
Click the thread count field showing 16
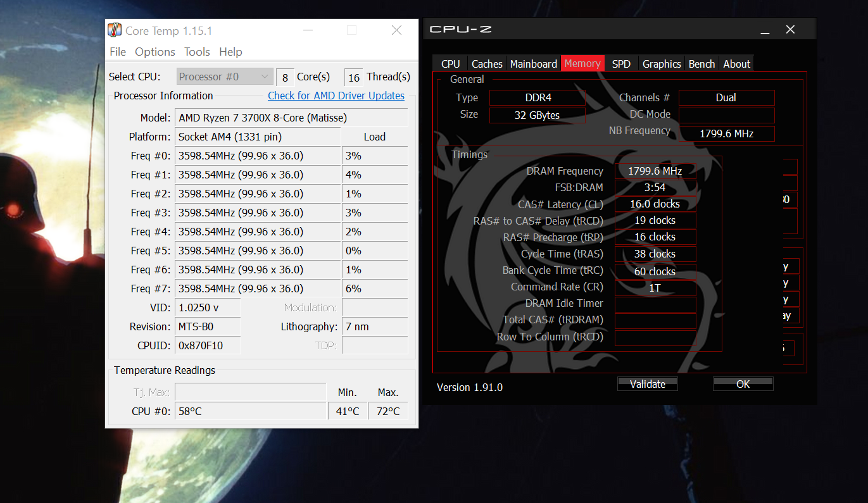pos(354,77)
